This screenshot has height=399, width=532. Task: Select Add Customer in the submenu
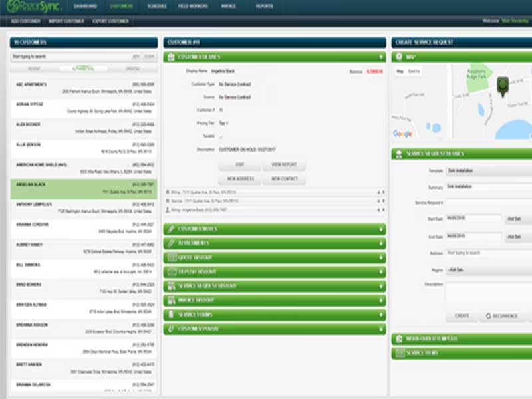[25, 21]
